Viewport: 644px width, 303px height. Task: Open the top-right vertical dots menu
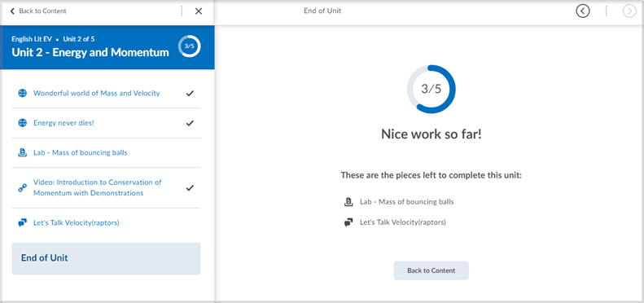[606, 11]
